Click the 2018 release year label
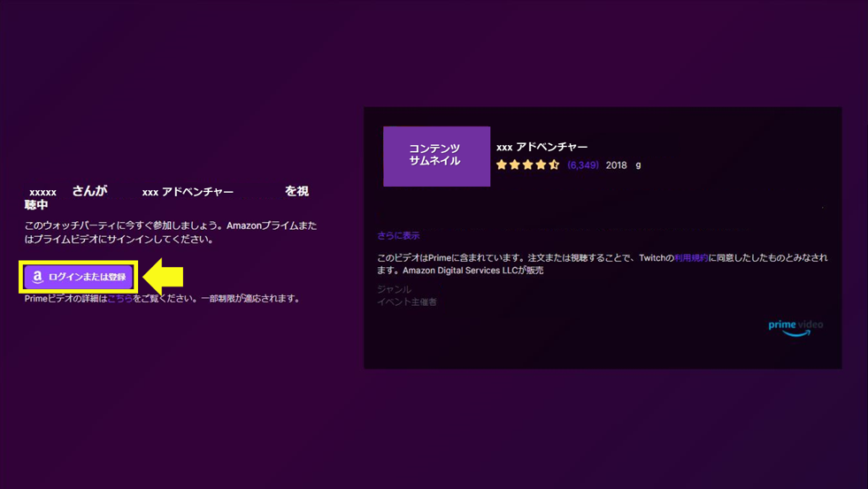Viewport: 868px width, 489px height. tap(616, 165)
